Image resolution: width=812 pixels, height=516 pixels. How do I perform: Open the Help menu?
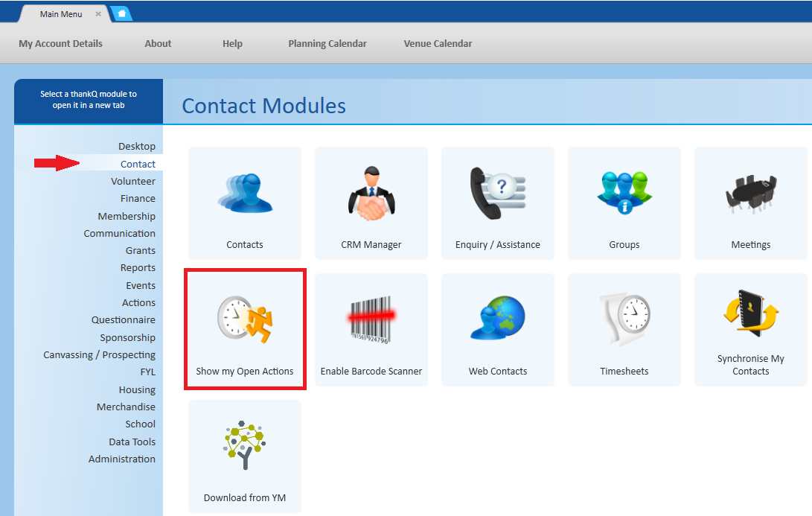(232, 43)
